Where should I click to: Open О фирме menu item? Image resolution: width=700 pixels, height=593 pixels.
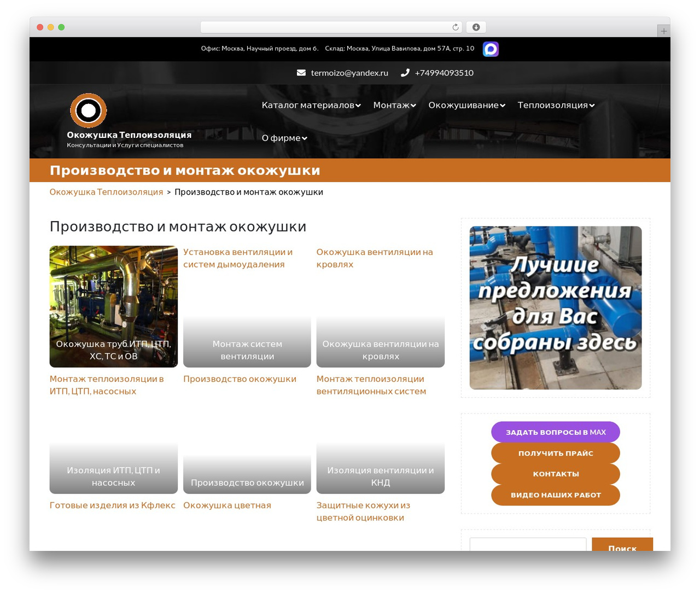281,138
